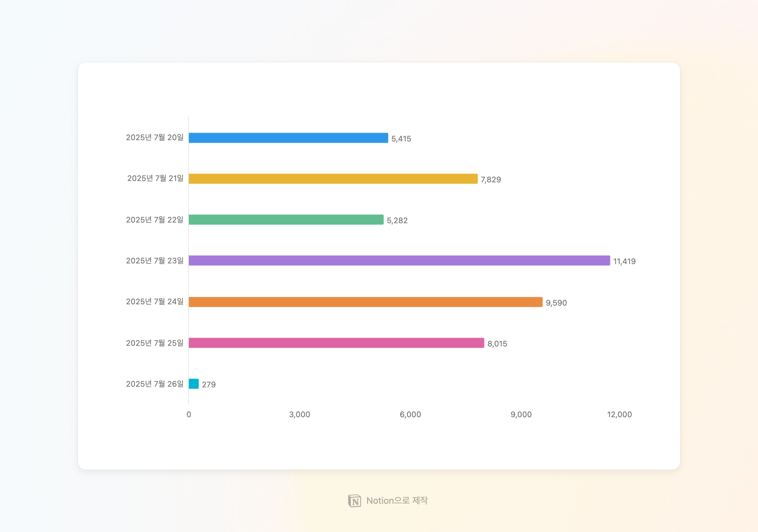Select the orange bar for 7월 24일
This screenshot has height=532, width=758.
pyautogui.click(x=365, y=302)
